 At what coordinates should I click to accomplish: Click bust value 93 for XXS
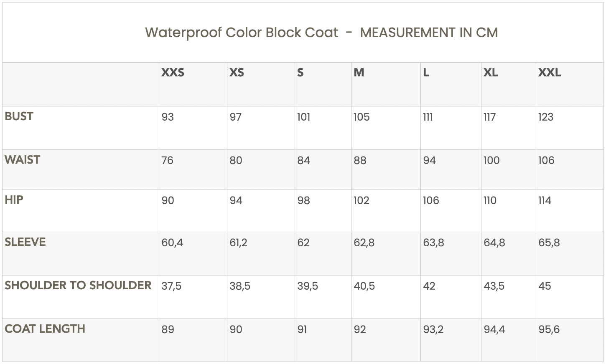click(x=168, y=117)
